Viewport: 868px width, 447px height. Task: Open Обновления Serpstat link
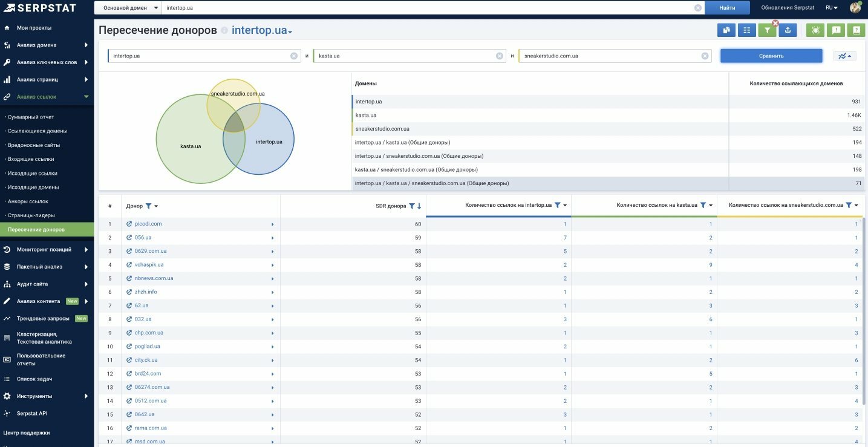click(x=788, y=8)
